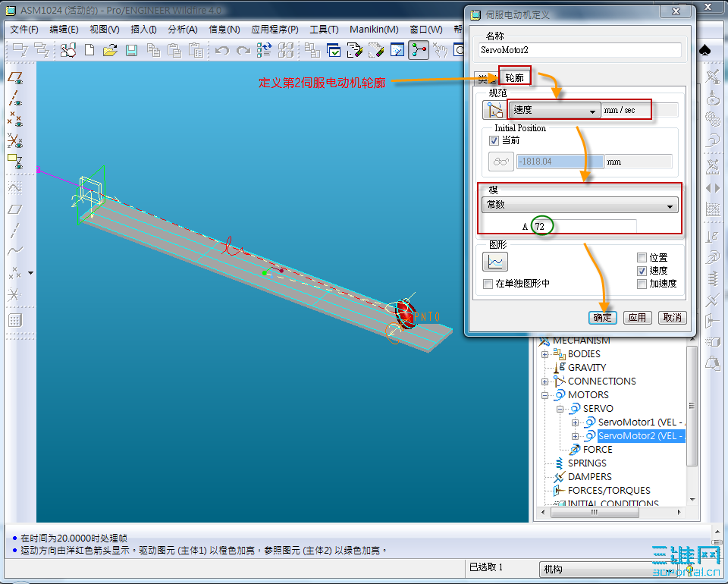
Task: Open the 常数 magnitude dropdown
Action: click(x=580, y=205)
